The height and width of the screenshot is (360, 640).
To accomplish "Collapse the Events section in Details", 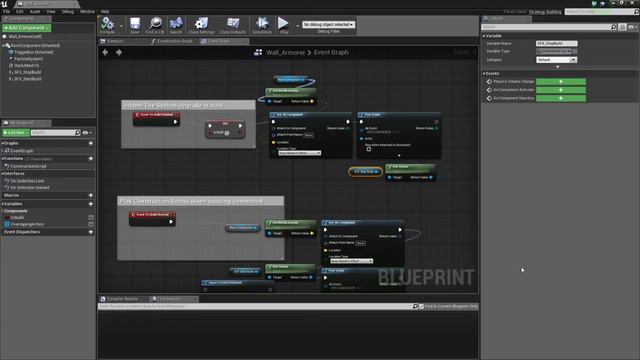I will (484, 73).
